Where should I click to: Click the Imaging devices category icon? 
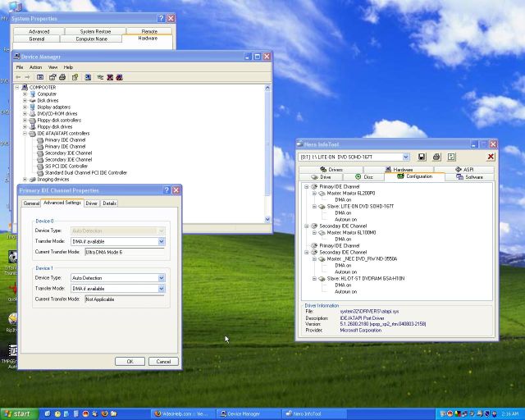tap(33, 180)
